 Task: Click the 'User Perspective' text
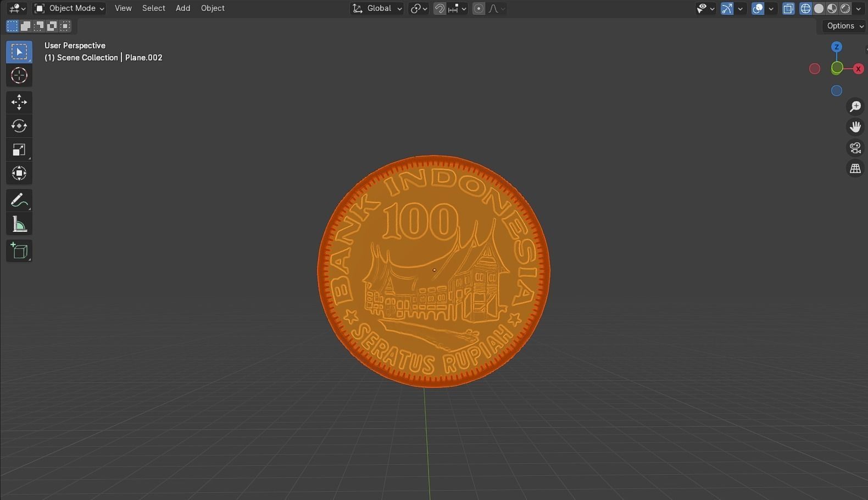75,46
